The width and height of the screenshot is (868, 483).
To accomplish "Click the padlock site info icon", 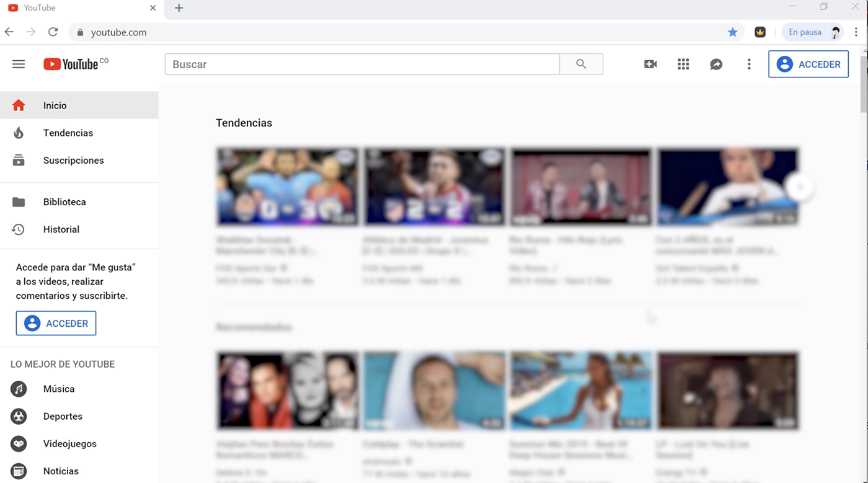I will tap(80, 32).
